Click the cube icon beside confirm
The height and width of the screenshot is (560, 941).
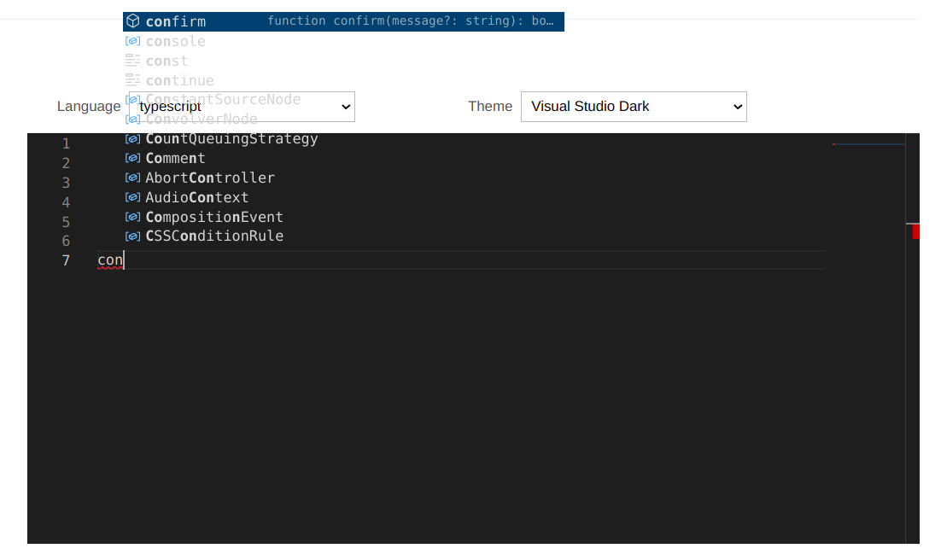132,20
